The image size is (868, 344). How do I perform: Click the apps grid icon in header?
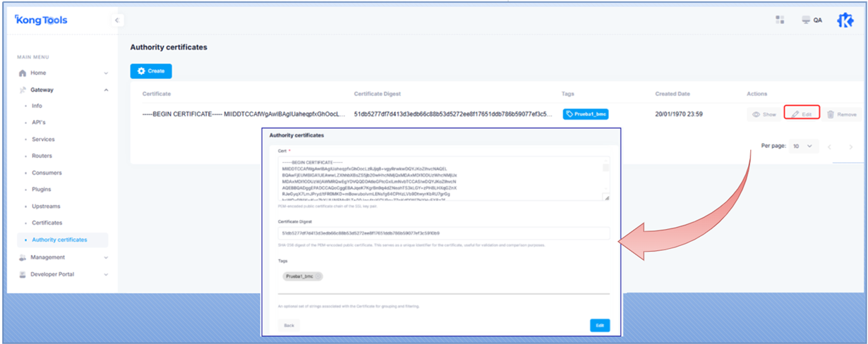click(x=780, y=20)
